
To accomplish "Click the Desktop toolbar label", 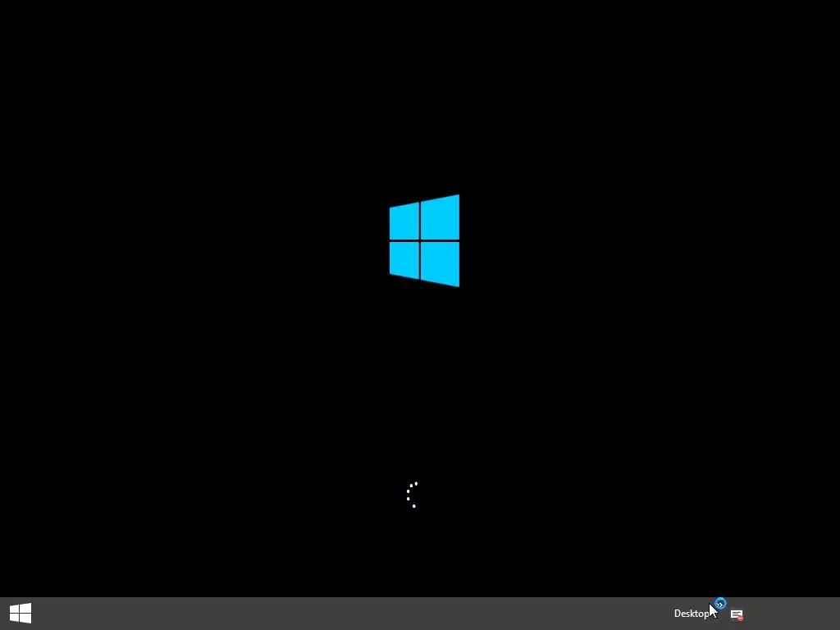I will click(691, 614).
